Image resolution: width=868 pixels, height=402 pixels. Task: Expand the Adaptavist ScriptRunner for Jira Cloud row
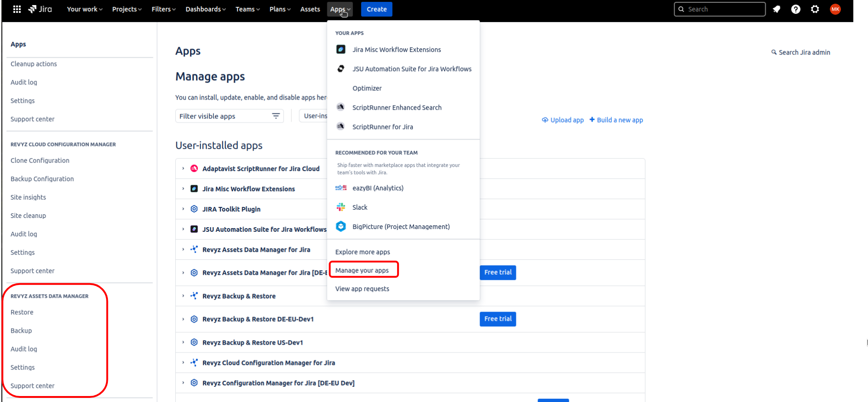(183, 169)
